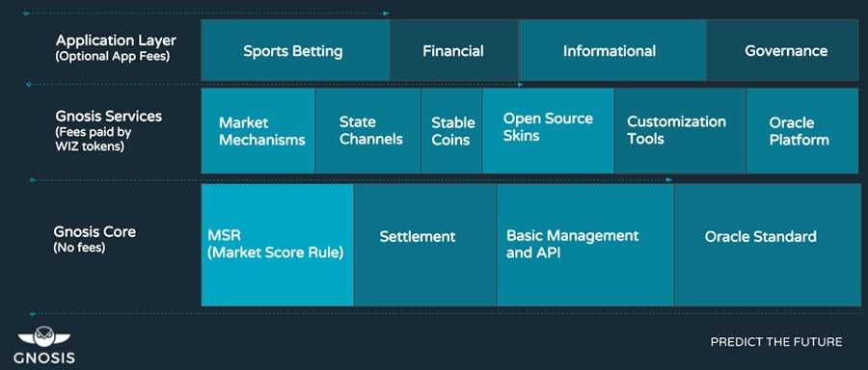This screenshot has height=370, width=868.
Task: Click the PREDICT THE FUTURE tagline
Action: pos(776,342)
